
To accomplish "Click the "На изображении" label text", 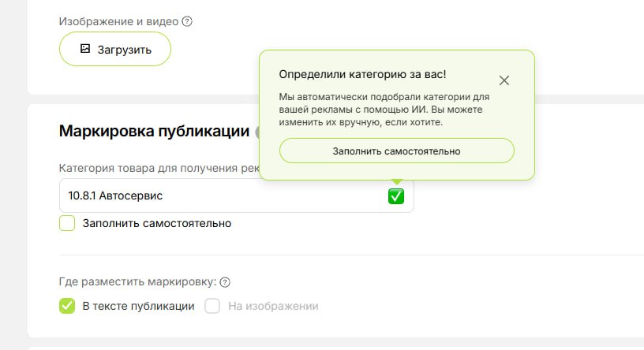I will [273, 306].
